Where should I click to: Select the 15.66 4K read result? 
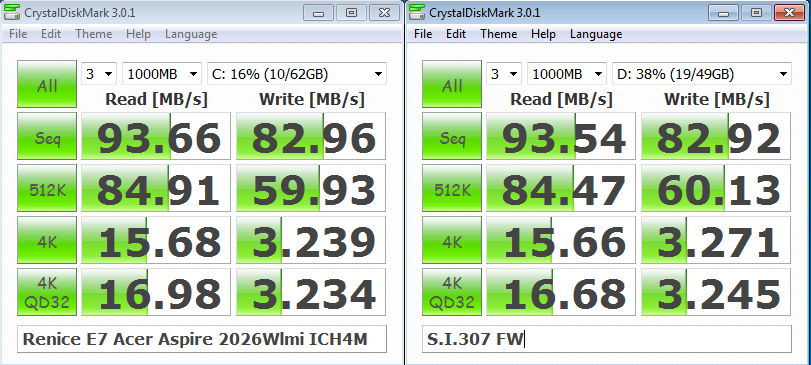click(561, 240)
